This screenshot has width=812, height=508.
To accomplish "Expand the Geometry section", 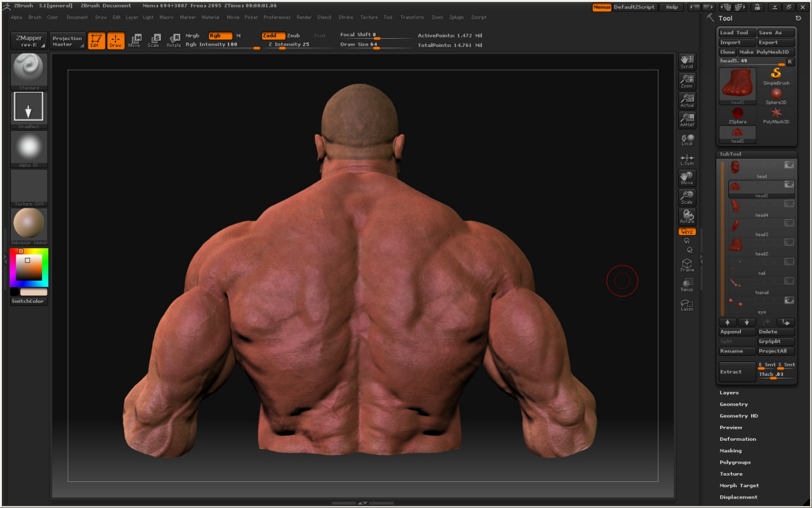I will tap(733, 404).
